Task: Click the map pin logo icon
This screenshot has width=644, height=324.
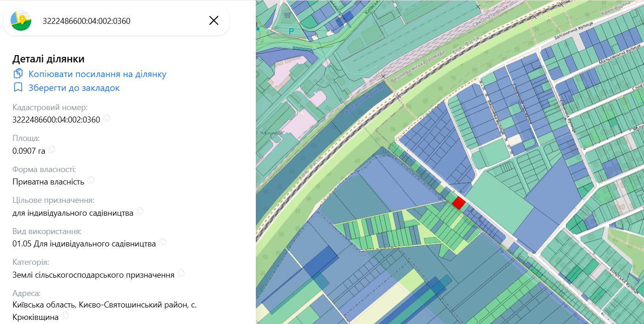Action: coord(21,21)
